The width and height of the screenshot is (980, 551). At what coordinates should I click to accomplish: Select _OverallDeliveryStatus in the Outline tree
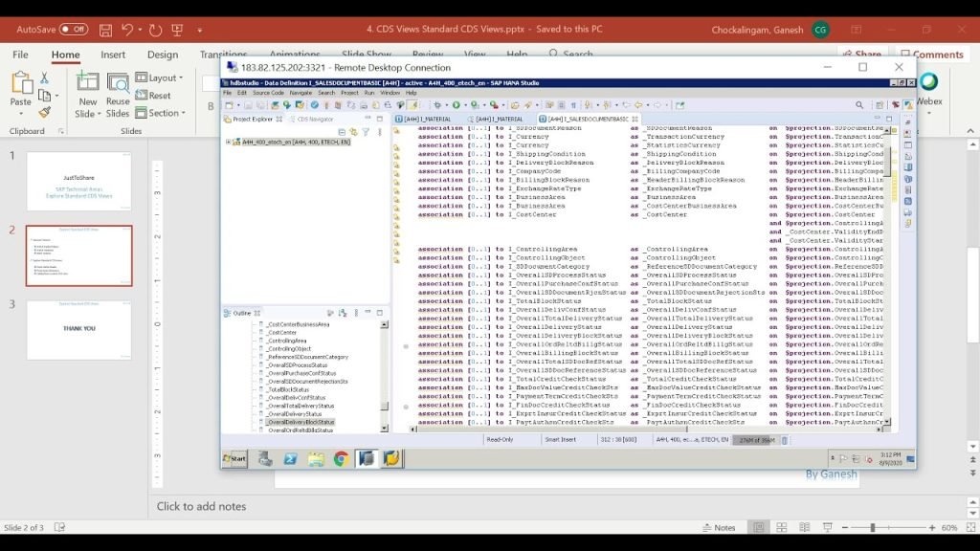(x=301, y=413)
